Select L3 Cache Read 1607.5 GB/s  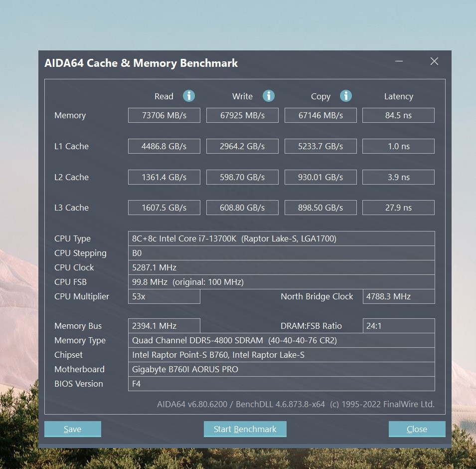pyautogui.click(x=164, y=208)
